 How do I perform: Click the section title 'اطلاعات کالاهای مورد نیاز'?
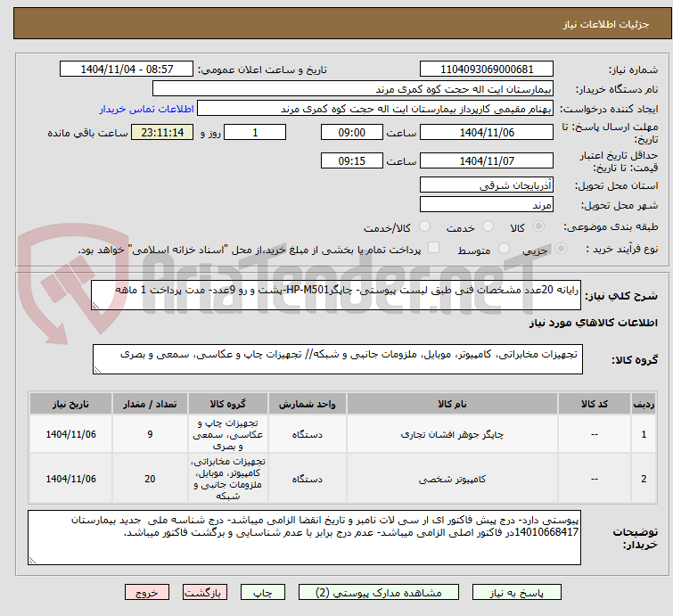coord(593,323)
